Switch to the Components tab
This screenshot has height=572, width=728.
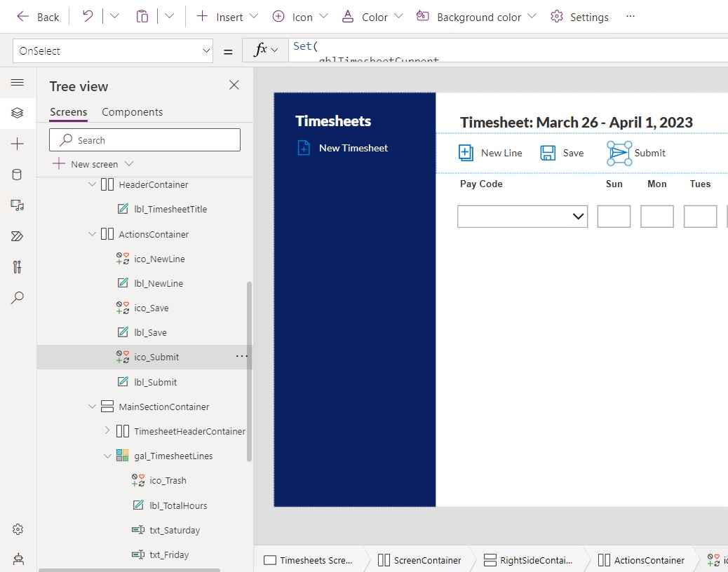pyautogui.click(x=133, y=111)
